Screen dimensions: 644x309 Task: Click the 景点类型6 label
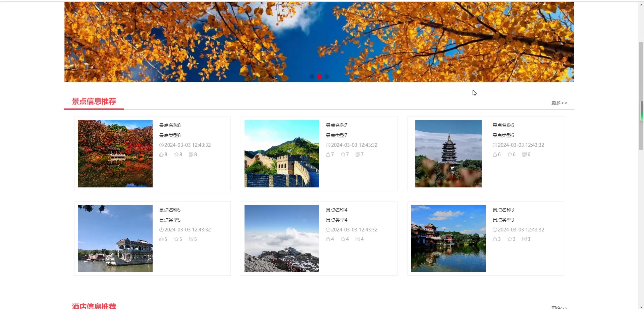(x=503, y=135)
